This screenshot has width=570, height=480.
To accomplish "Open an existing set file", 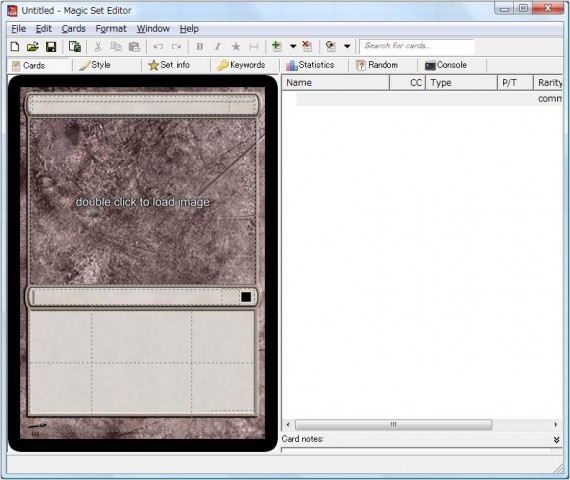I will [x=32, y=47].
